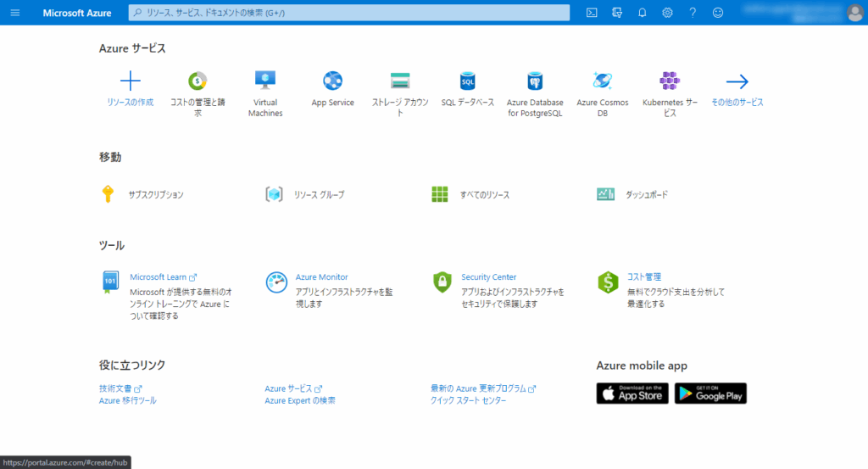Open Azure Cosmos DB service
This screenshot has height=469, width=868.
click(603, 81)
